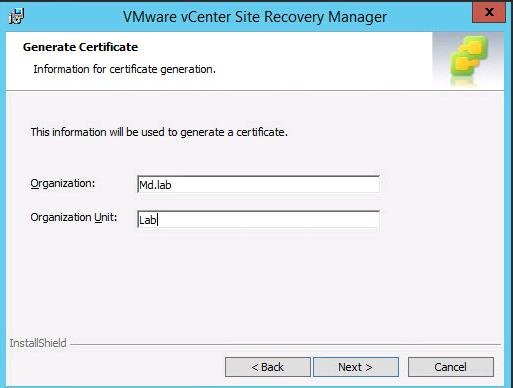
Task: Click 'This information will be used' sentence
Action: pyautogui.click(x=159, y=132)
